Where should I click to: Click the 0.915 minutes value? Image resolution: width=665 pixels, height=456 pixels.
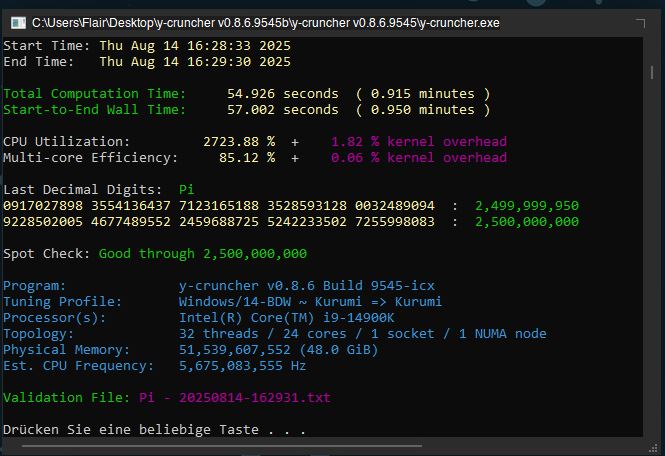pos(422,94)
